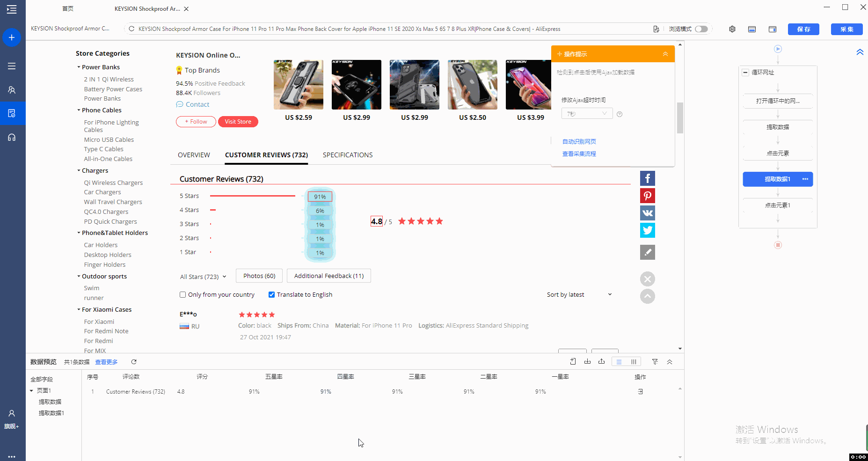Share on Facebook icon
Viewport: 868px width, 461px height.
[x=648, y=178]
